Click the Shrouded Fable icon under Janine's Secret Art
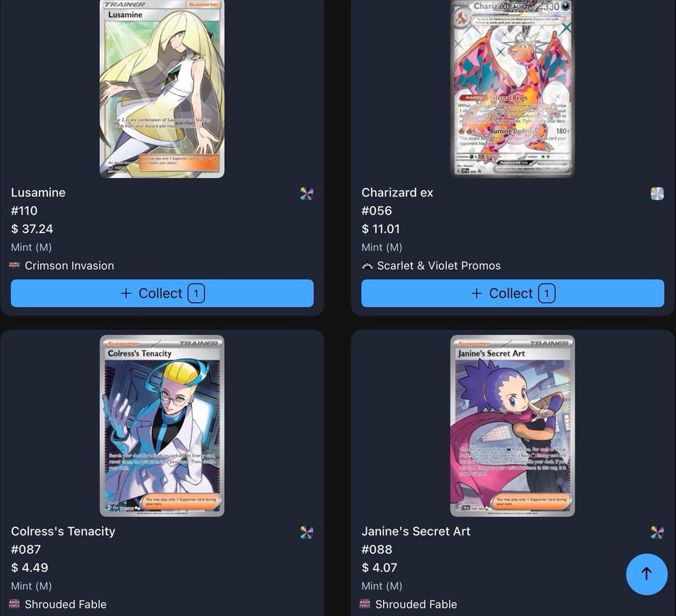 (365, 604)
